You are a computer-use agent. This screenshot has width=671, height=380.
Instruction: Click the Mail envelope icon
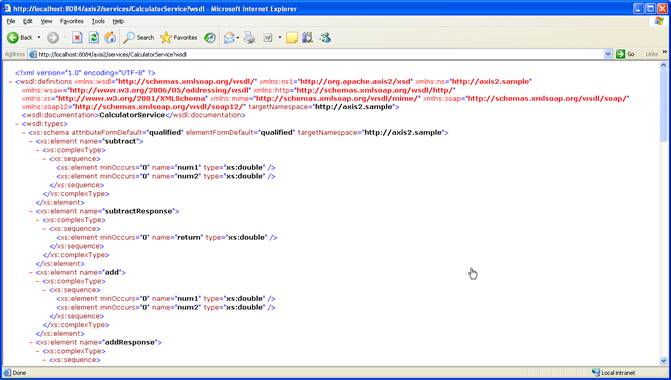pyautogui.click(x=229, y=38)
